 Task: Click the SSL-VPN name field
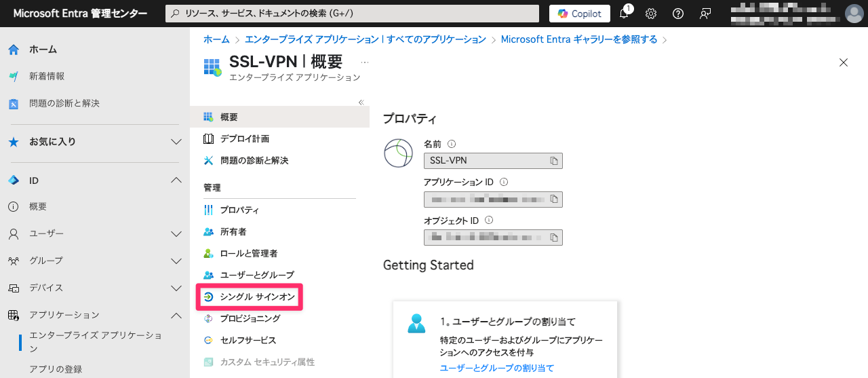(x=493, y=161)
